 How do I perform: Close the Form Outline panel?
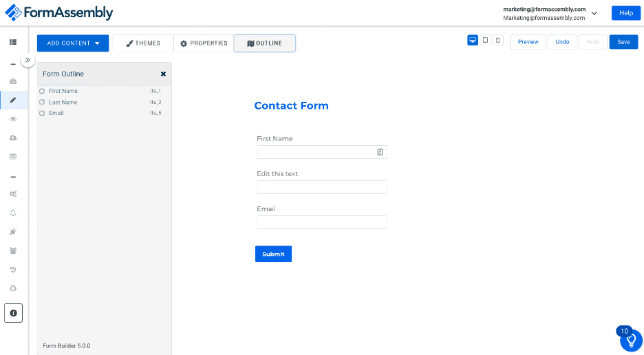tap(163, 74)
